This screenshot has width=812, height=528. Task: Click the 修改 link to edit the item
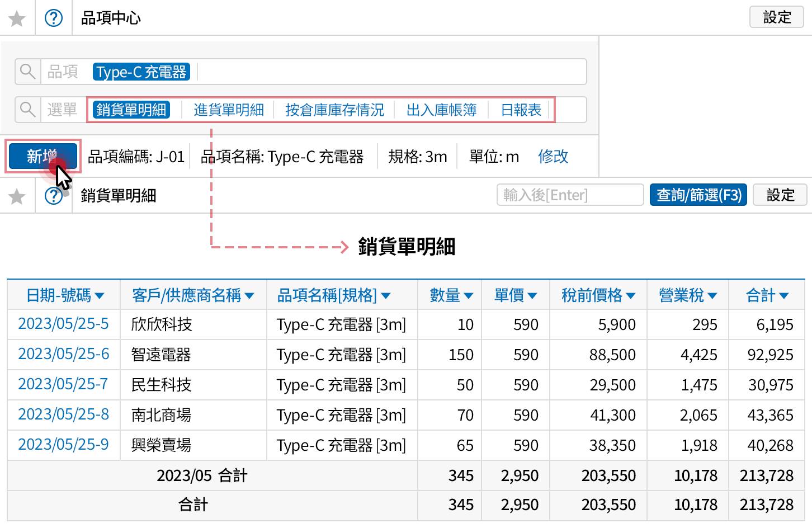click(553, 157)
